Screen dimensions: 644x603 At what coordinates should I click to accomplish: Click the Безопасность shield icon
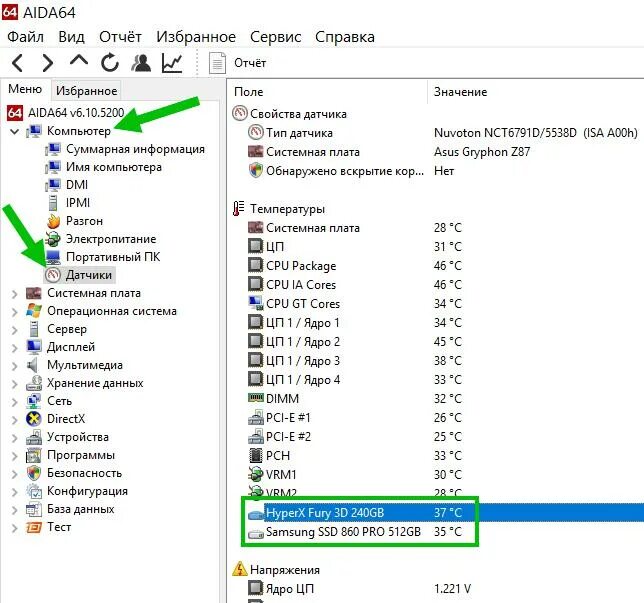(34, 473)
